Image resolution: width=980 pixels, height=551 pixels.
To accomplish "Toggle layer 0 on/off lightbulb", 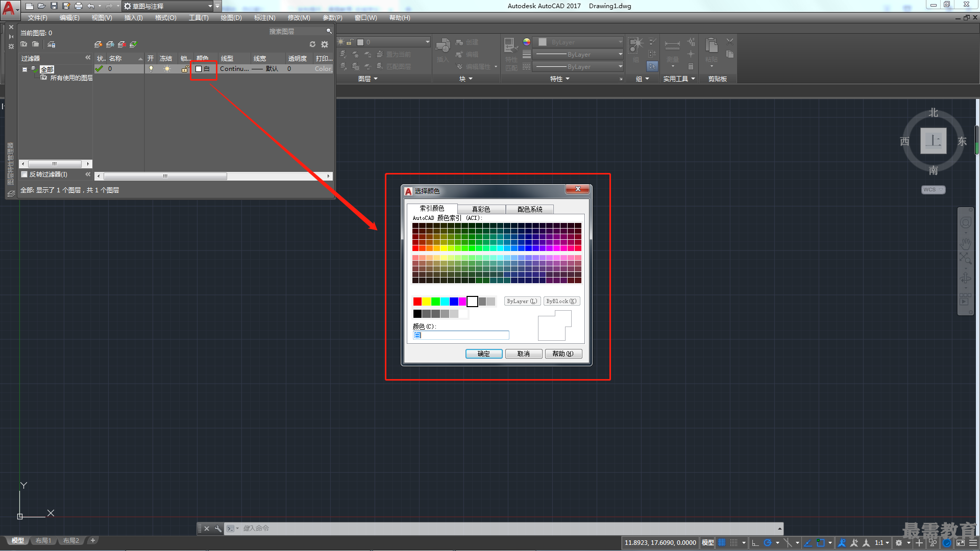I will click(151, 69).
